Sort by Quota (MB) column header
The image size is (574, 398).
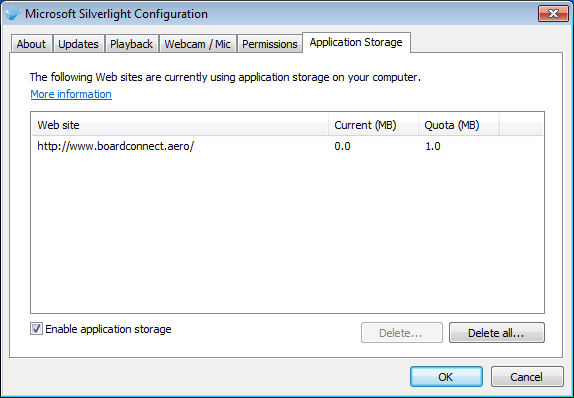[x=458, y=125]
